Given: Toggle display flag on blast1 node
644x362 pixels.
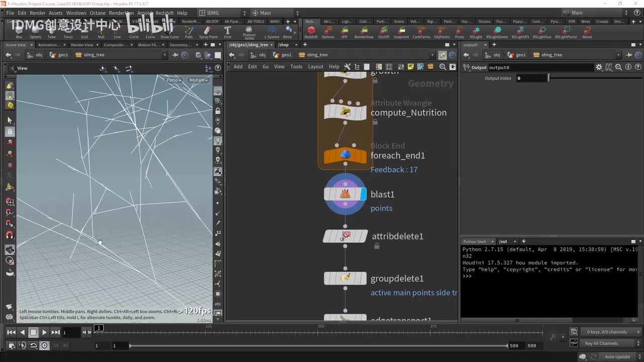Looking at the screenshot, I should point(363,194).
